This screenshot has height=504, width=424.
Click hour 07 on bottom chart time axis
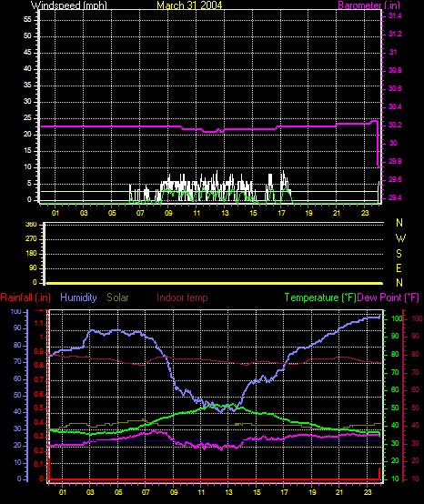pyautogui.click(x=146, y=492)
